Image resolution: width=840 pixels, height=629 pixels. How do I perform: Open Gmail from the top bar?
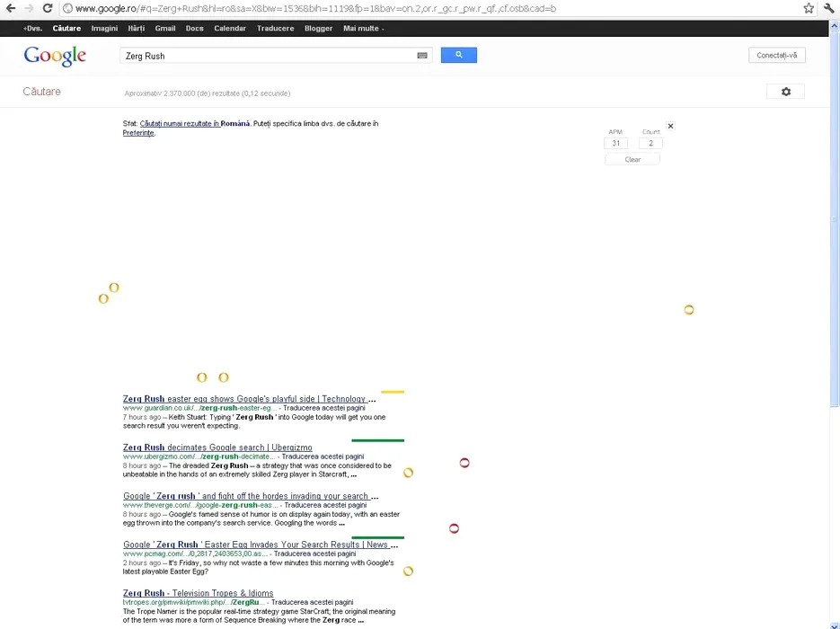point(164,29)
